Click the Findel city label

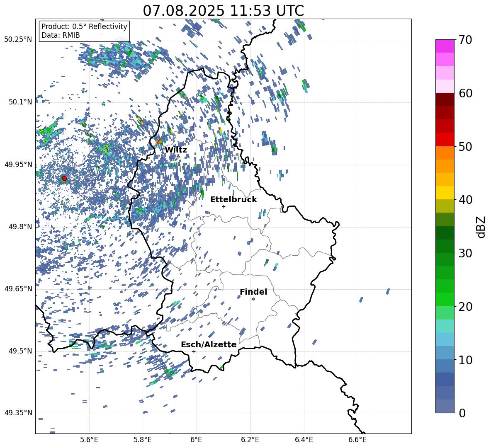coord(253,292)
